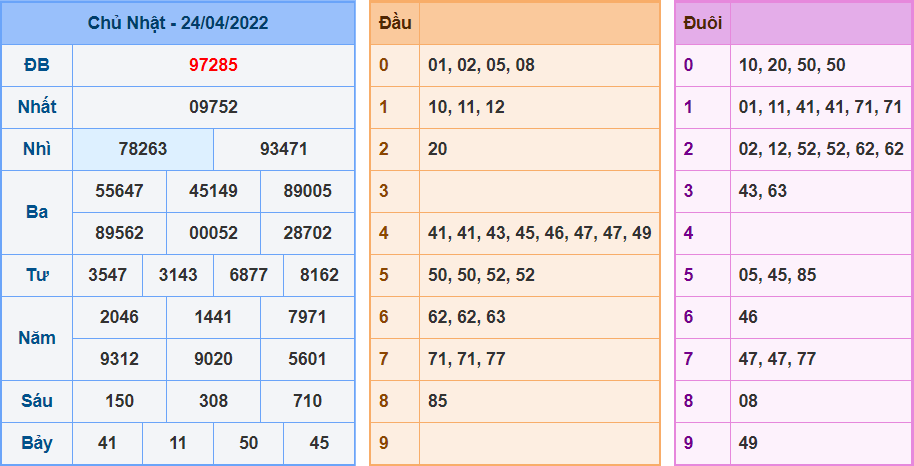Click Đuôi row starting 01, 11, 41
This screenshot has height=466, width=914.
click(x=820, y=107)
